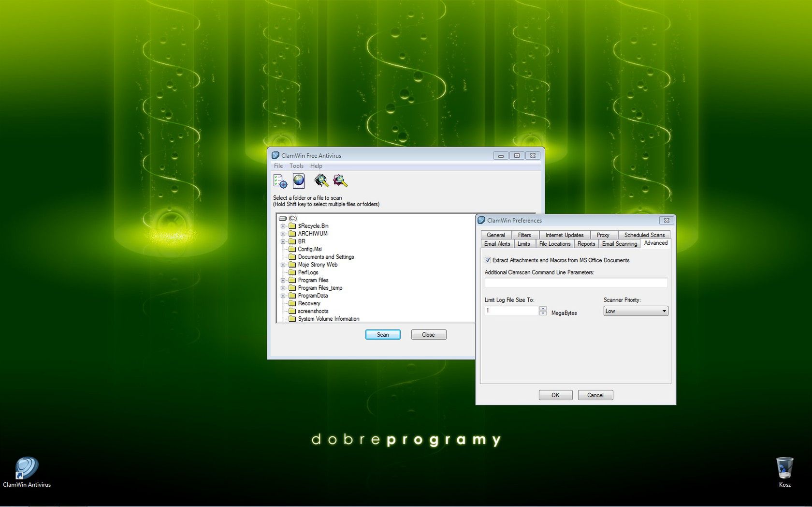This screenshot has width=812, height=507.
Task: Close the ClamWin Preferences dialog
Action: click(667, 220)
